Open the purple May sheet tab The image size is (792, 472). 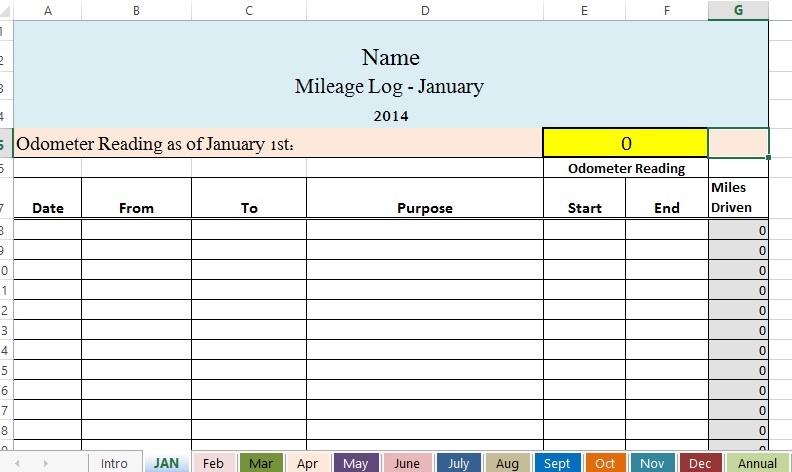click(x=356, y=463)
